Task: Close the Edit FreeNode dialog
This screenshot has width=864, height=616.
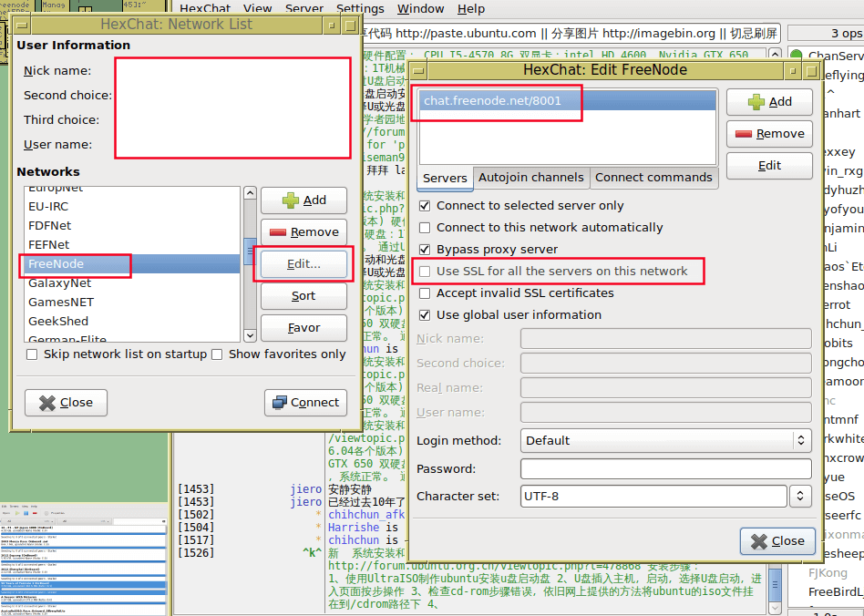Action: 777,541
